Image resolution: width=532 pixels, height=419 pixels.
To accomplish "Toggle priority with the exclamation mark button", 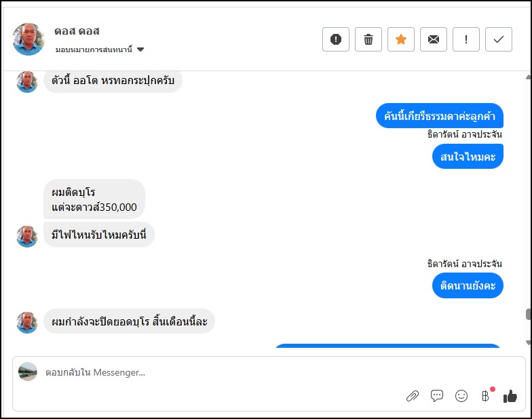I will coord(466,39).
